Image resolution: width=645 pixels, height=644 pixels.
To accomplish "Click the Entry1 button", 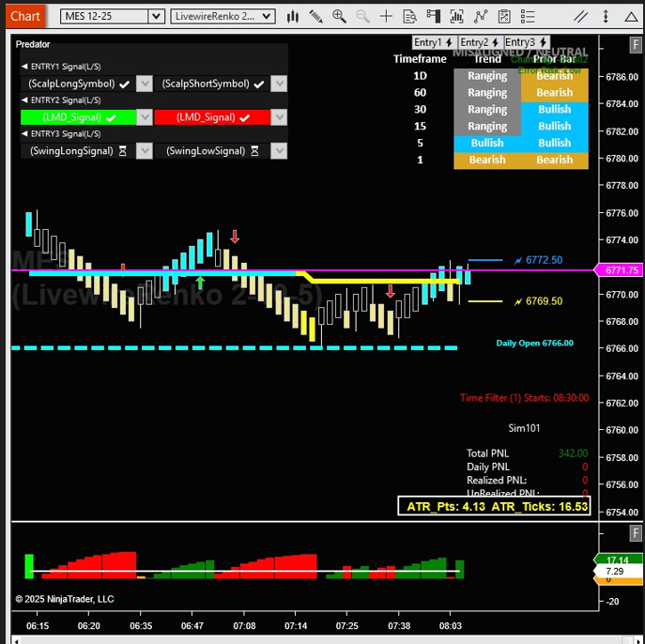I will click(x=434, y=42).
